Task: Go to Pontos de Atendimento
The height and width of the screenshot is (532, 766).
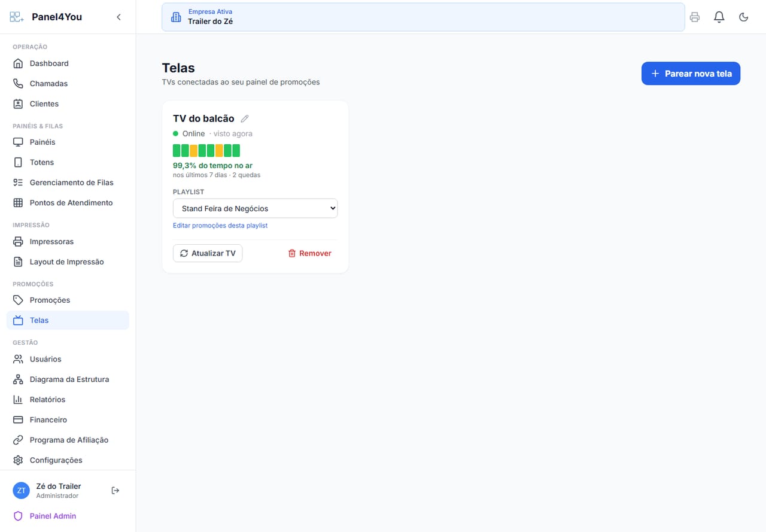Action: [68, 203]
